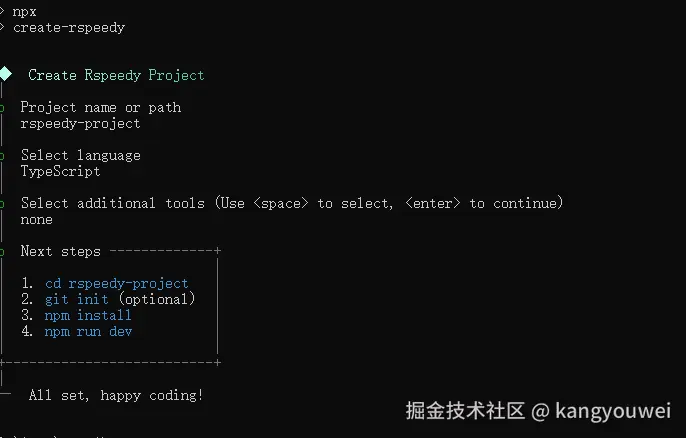
Task: Click the "Create Rspeedy Project" heading
Action: (116, 75)
